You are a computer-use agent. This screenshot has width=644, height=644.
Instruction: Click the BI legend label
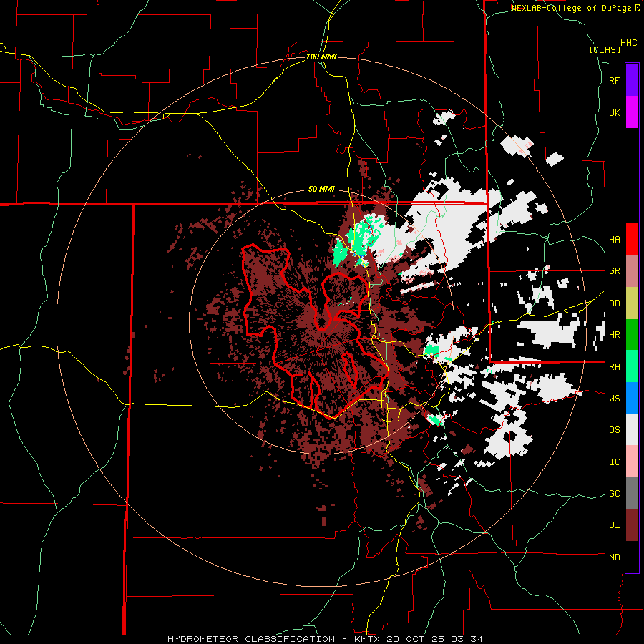tap(614, 525)
